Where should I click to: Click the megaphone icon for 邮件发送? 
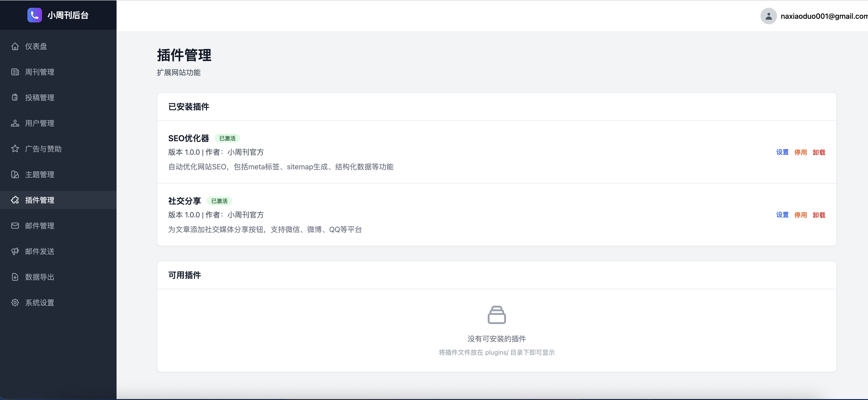tap(15, 251)
